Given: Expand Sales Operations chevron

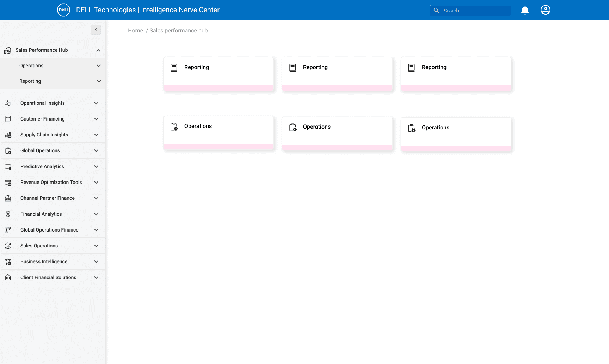Looking at the screenshot, I should click(96, 246).
